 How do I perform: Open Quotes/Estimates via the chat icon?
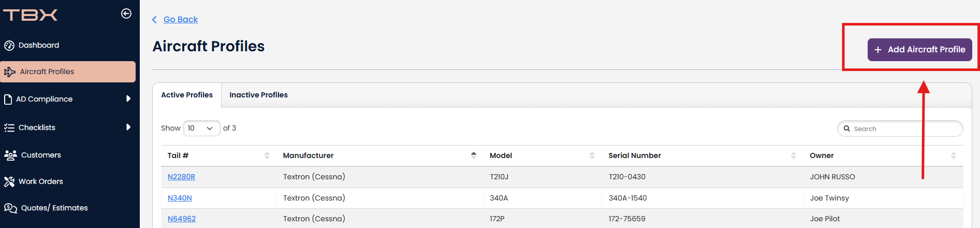coord(10,208)
